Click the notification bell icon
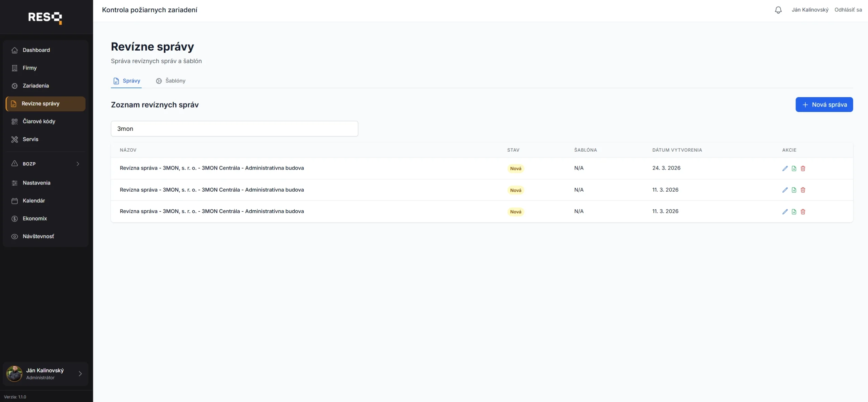Viewport: 868px width, 402px height. (x=778, y=10)
